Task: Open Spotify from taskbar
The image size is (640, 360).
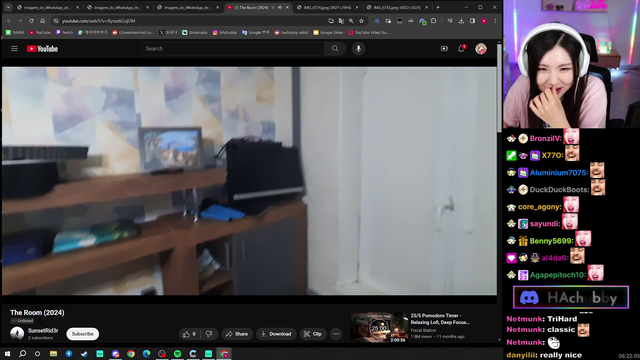Action: (178, 353)
